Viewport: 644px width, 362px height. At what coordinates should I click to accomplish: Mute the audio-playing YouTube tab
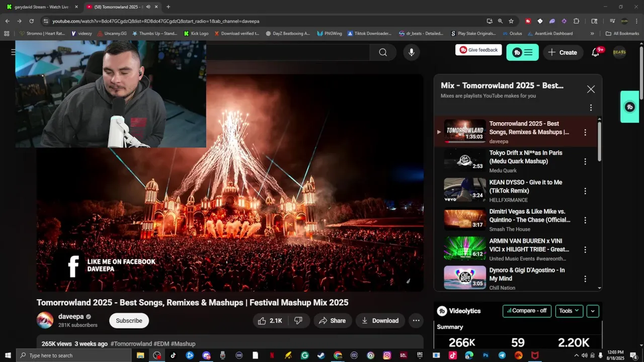(x=148, y=7)
